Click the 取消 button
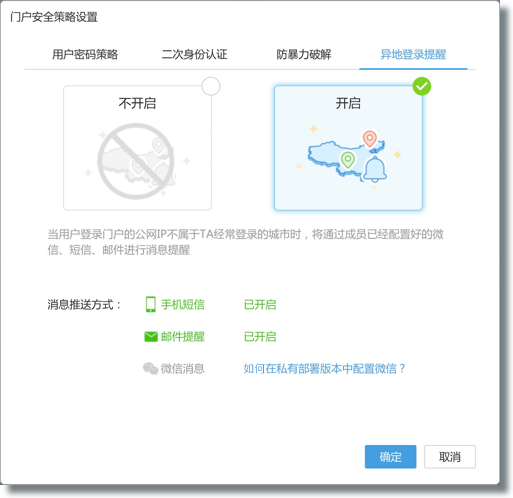Screen dimensions: 513x498 click(x=450, y=457)
